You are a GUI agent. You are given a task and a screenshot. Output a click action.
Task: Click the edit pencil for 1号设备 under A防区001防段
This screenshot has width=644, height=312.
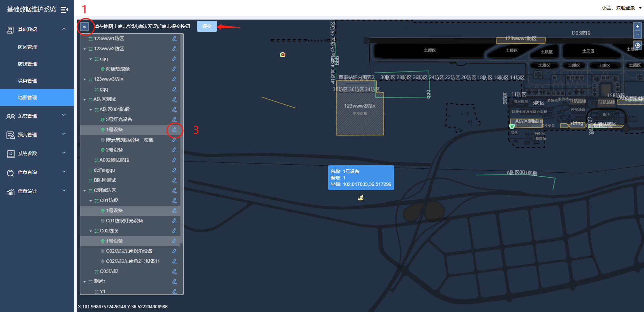pos(175,130)
